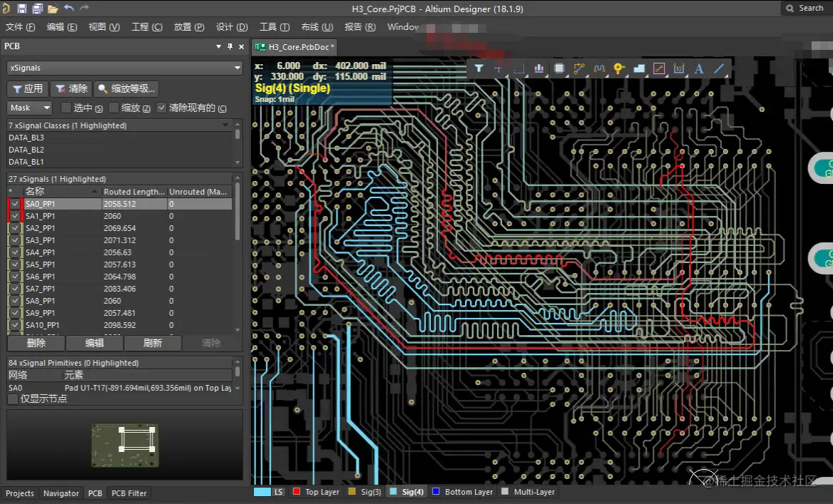Uncheck the SA10_PP1 row checkbox
This screenshot has width=833, height=504.
pos(15,325)
